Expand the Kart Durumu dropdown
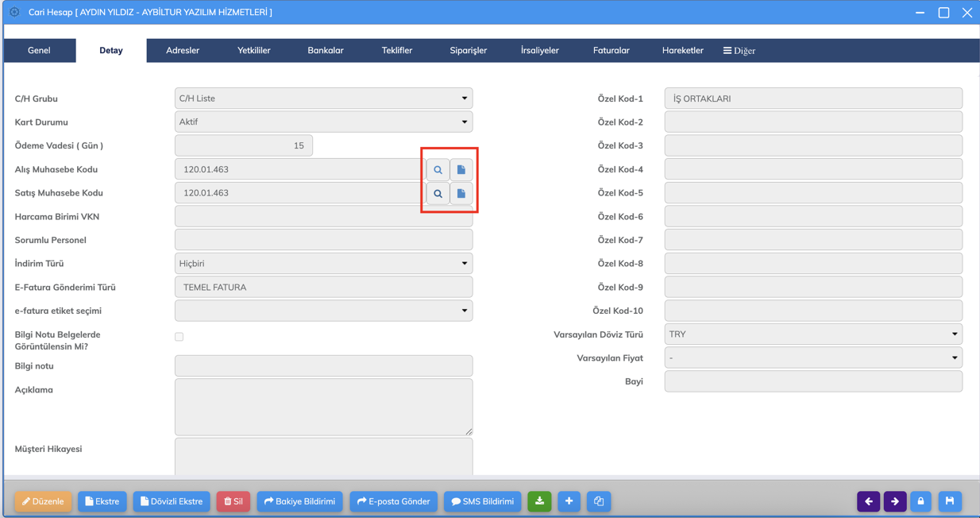The height and width of the screenshot is (518, 980). click(323, 122)
